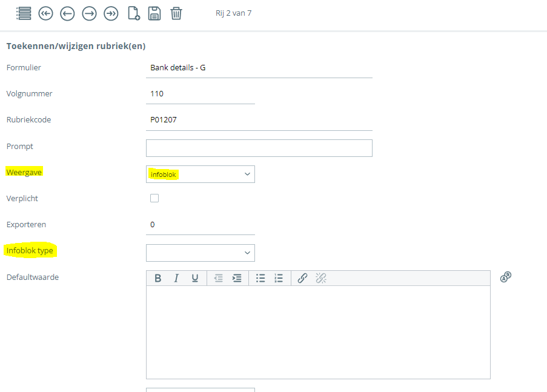Click inside the empty Prompt field

pos(259,148)
